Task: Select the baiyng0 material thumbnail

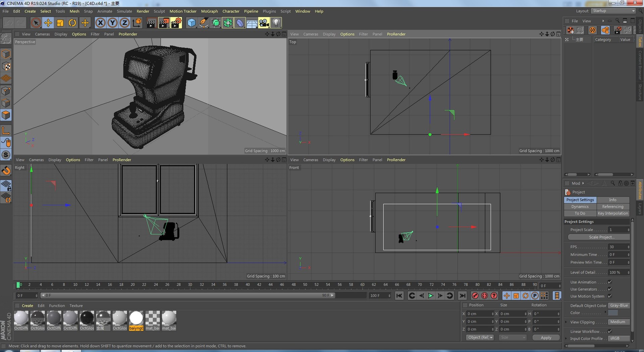Action: point(136,320)
